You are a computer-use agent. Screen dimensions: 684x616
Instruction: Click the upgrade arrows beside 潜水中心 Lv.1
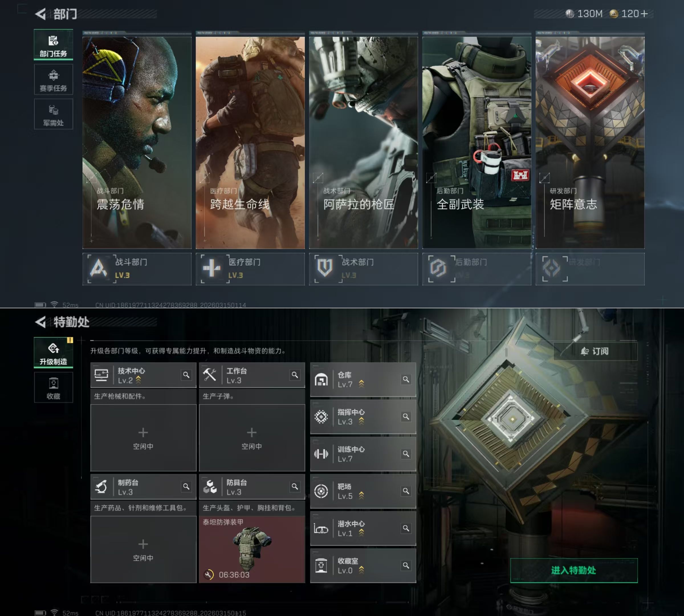[361, 533]
